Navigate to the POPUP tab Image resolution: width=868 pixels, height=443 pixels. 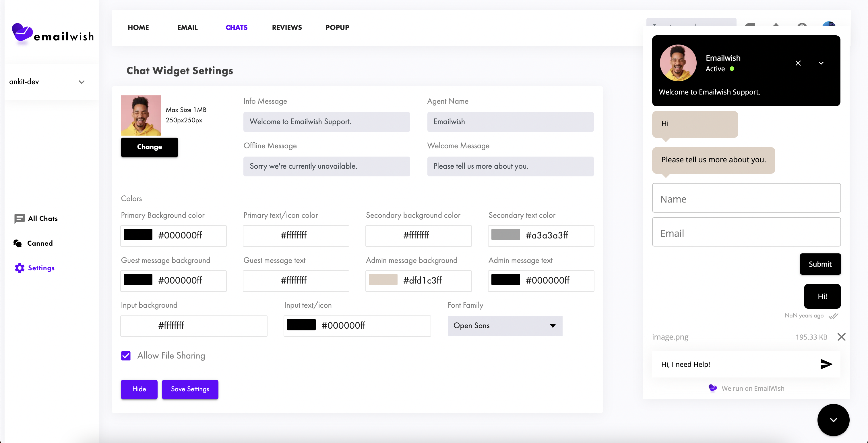tap(337, 28)
